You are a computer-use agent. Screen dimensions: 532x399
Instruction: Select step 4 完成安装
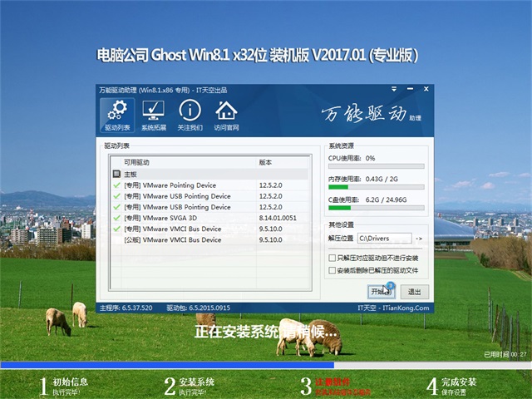pos(451,386)
